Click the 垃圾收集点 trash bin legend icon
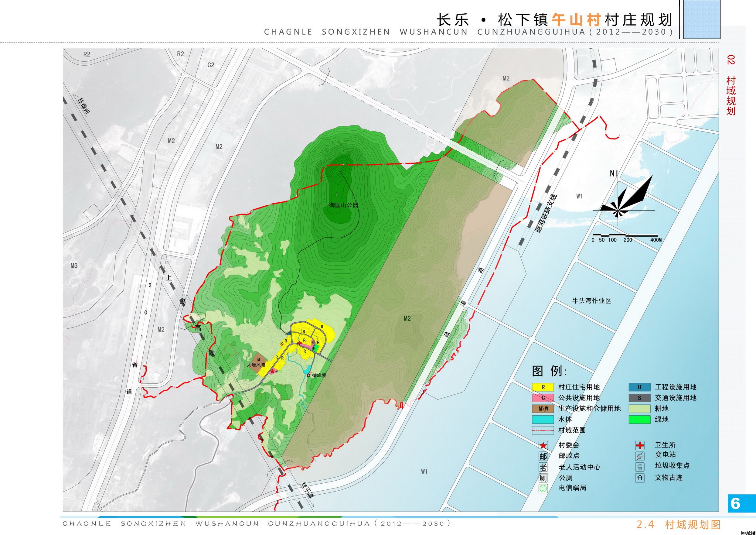The height and width of the screenshot is (535, 756). click(639, 467)
